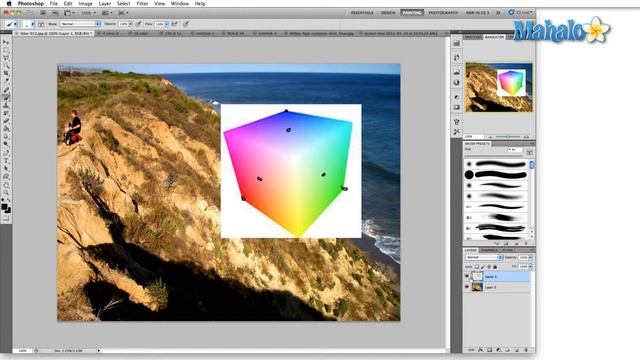Select the Rectangular Marquee tool
The image size is (640, 360).
pyautogui.click(x=6, y=50)
